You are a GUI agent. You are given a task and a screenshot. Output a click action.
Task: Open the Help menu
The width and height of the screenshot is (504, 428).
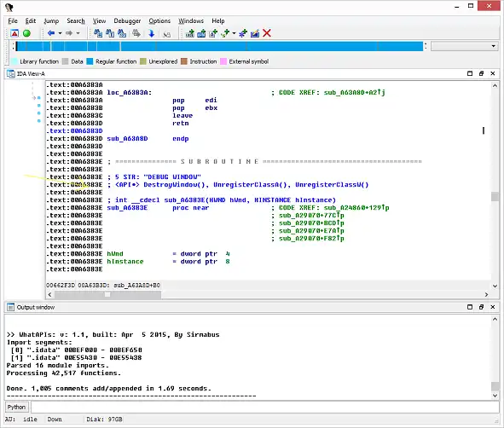pos(218,20)
